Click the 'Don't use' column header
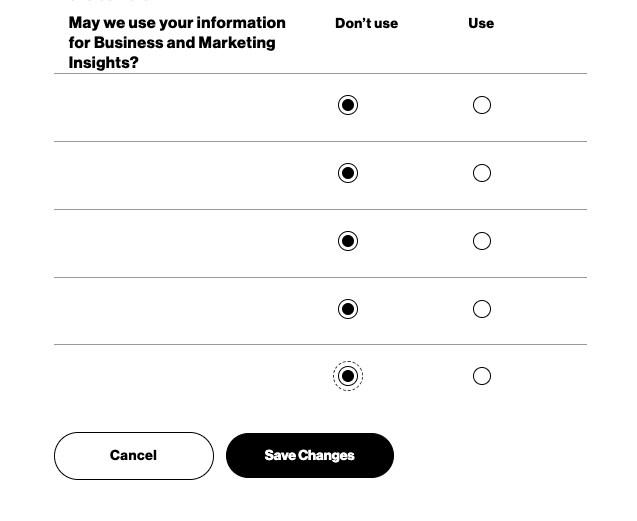 tap(366, 23)
